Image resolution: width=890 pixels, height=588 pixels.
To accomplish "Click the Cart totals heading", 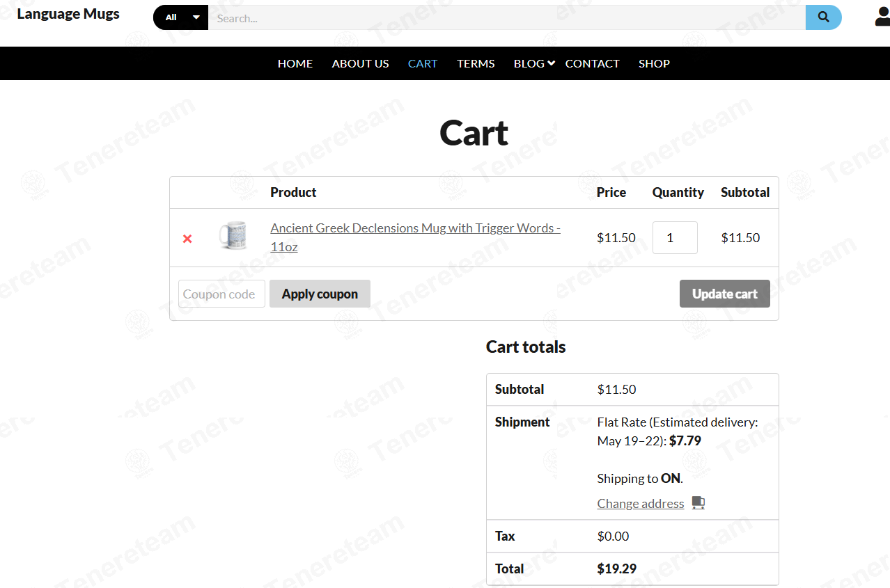I will pyautogui.click(x=526, y=347).
